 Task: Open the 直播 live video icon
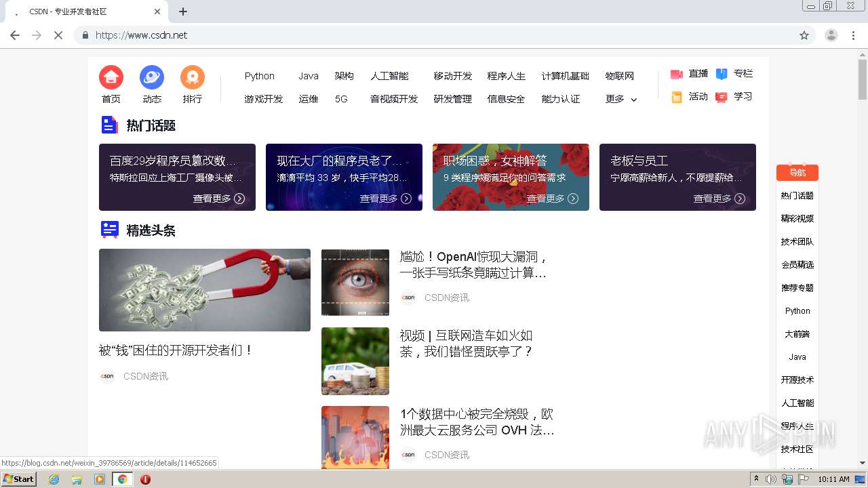click(677, 74)
